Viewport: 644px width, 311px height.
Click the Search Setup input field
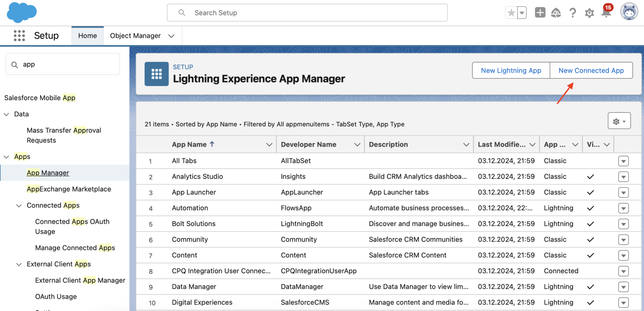(307, 13)
